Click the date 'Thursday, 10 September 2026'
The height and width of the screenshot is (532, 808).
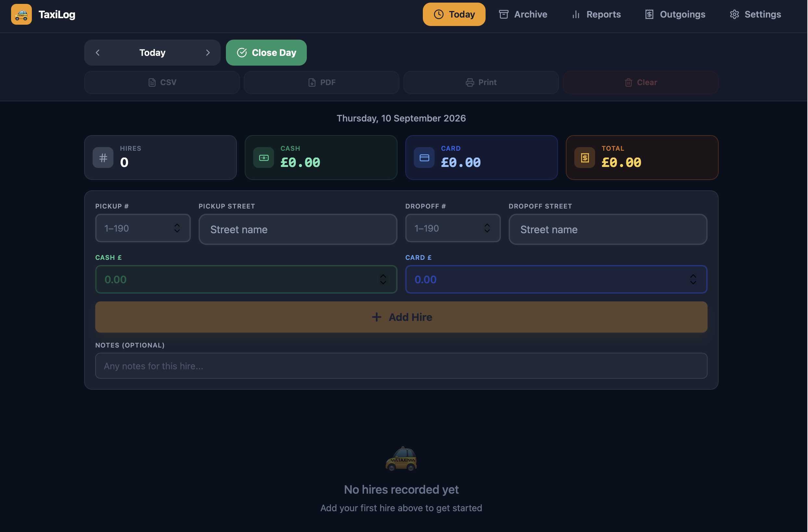point(401,119)
